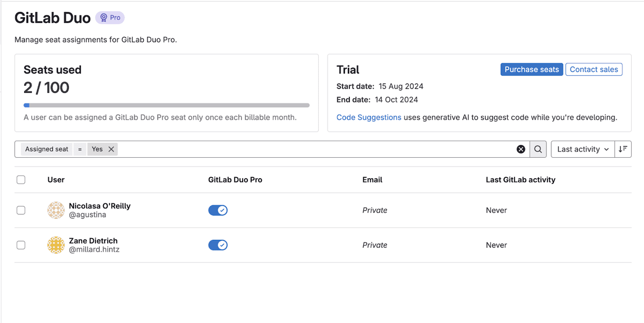Screen dimensions: 644x323
Task: Click into the filter search input field
Action: [x=317, y=149]
